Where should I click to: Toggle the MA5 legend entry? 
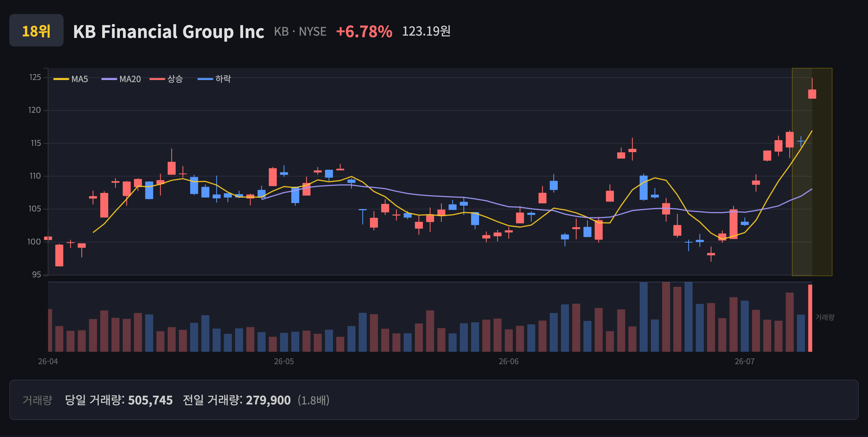(x=71, y=79)
